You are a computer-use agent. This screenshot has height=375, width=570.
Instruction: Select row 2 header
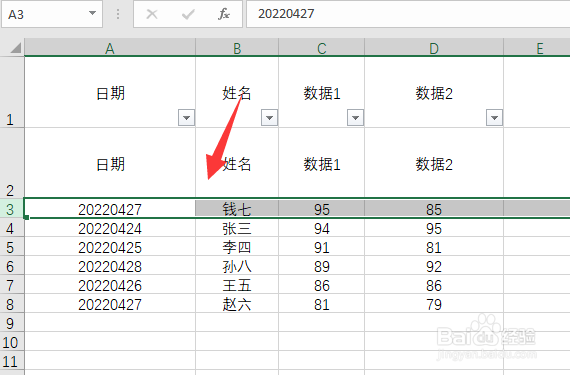(12, 163)
